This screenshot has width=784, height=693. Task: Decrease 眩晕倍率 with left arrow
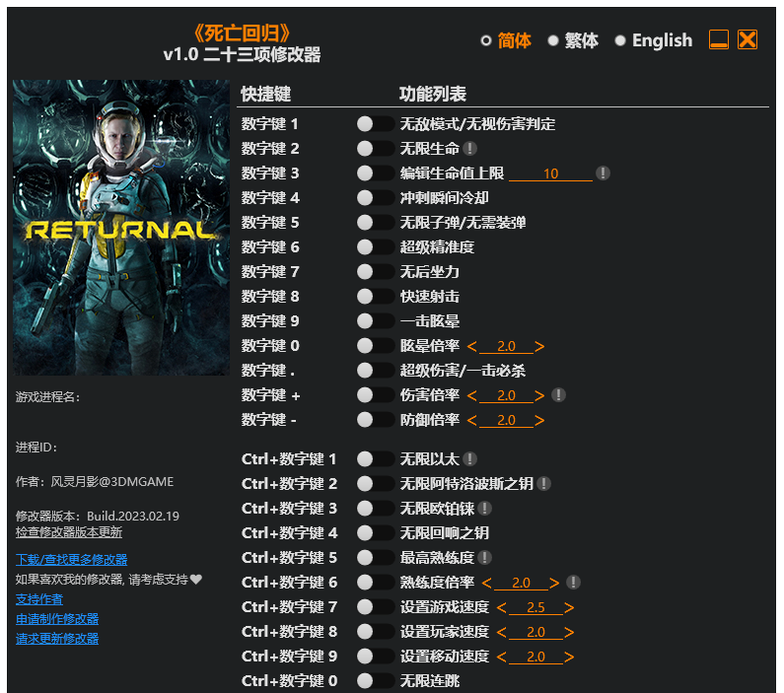coord(472,346)
